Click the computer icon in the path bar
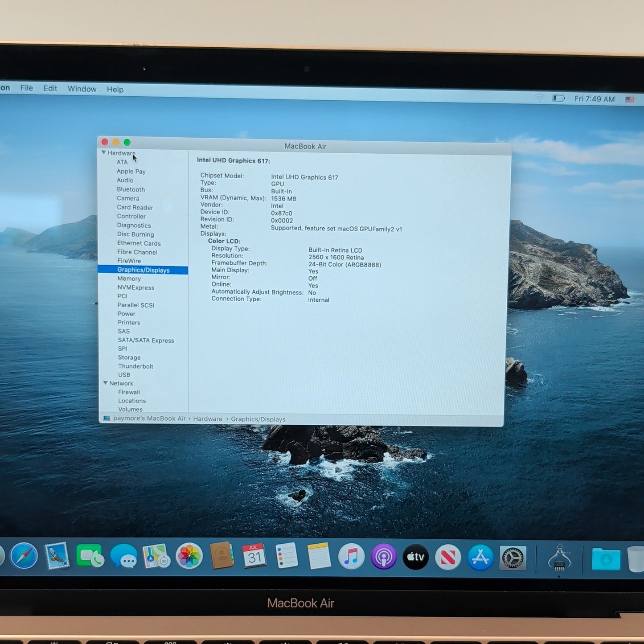The image size is (644, 644). point(107,418)
